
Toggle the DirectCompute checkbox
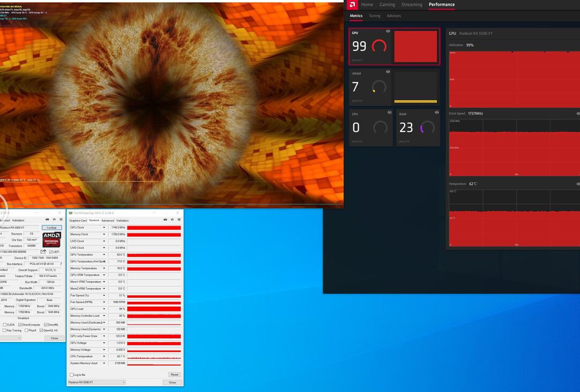pos(20,324)
